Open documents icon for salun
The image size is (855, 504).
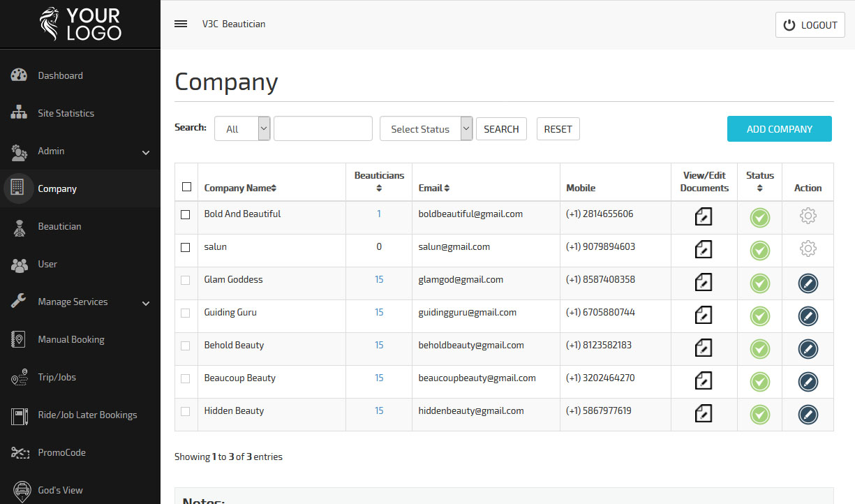pyautogui.click(x=704, y=249)
